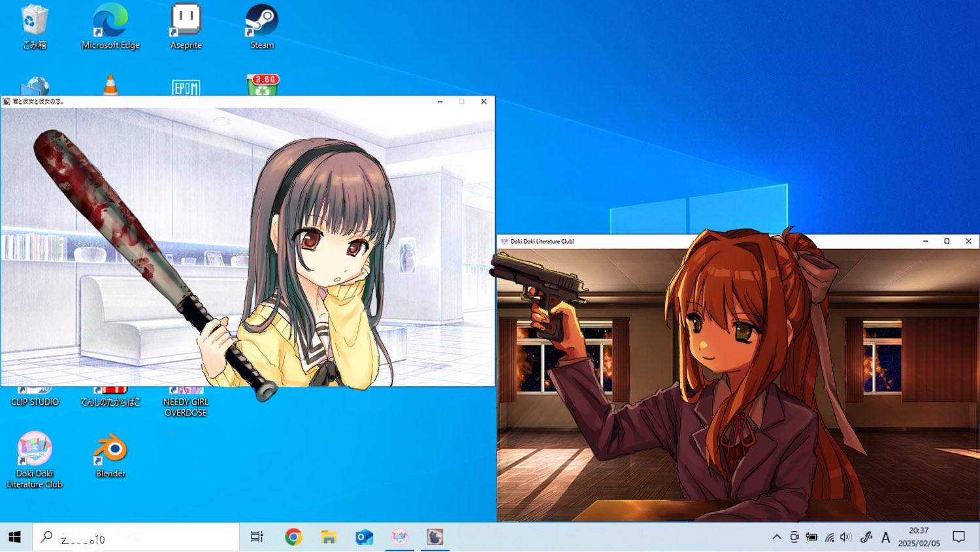Select the てんしのたからばこ desktop shortcut
This screenshot has height=552, width=980.
(x=110, y=397)
